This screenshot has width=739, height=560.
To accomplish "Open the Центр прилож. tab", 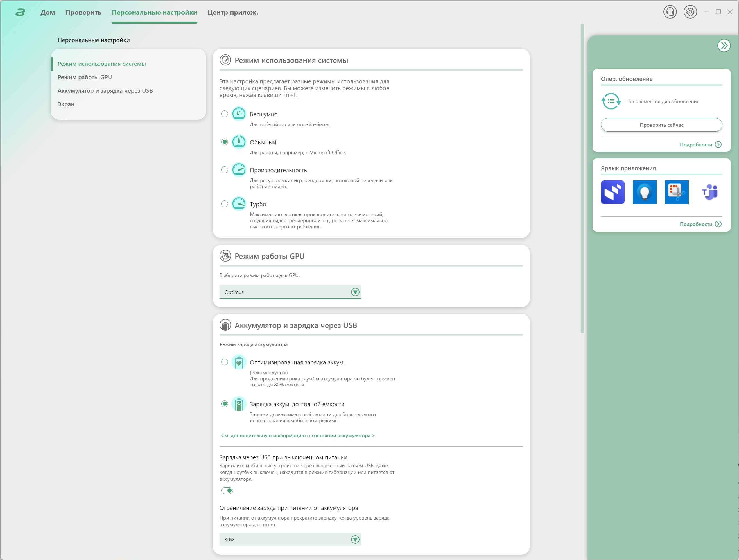I will click(232, 12).
